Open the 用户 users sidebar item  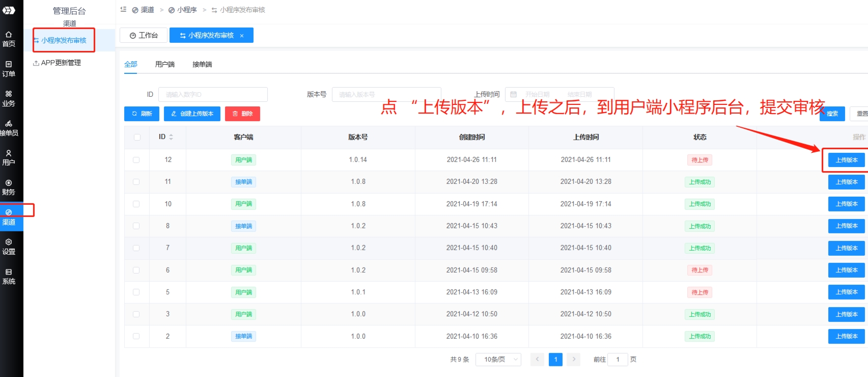tap(9, 158)
